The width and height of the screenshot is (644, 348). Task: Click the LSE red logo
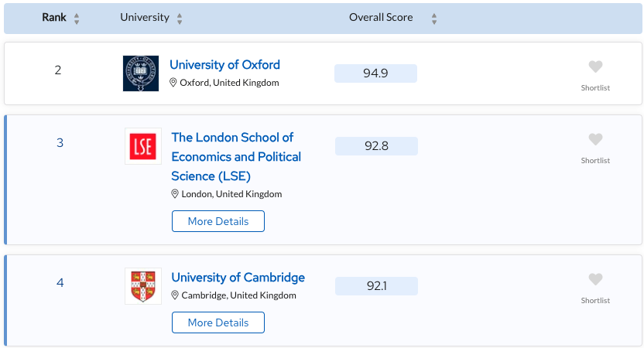(143, 146)
